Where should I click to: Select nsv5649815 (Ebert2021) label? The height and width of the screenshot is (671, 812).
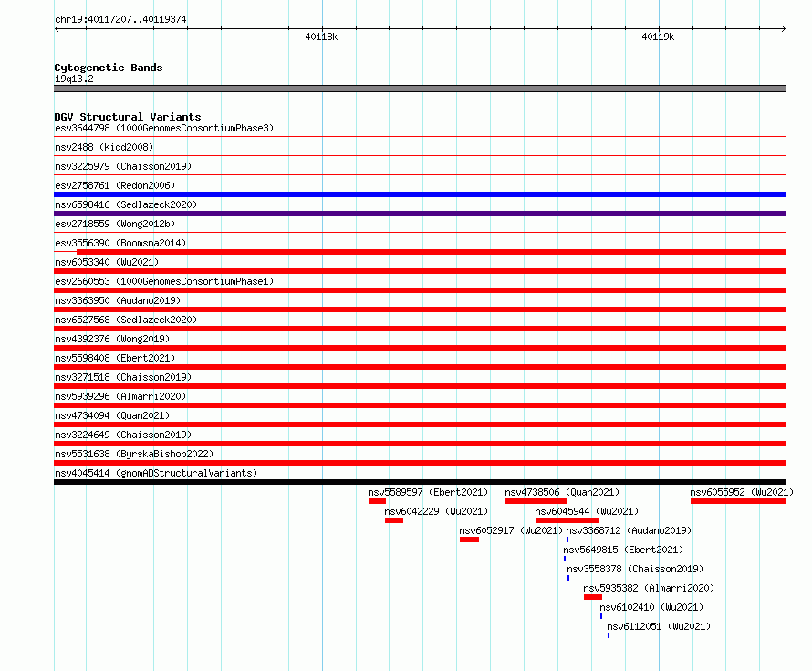623,550
